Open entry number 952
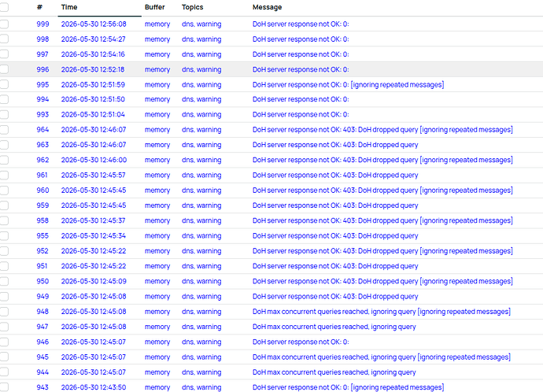Screen dimensions: 543x392 pyautogui.click(x=42, y=251)
